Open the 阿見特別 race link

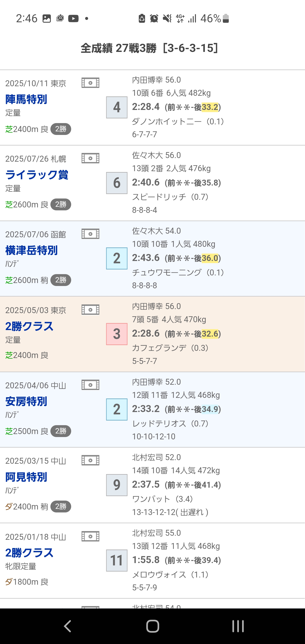coord(26,477)
